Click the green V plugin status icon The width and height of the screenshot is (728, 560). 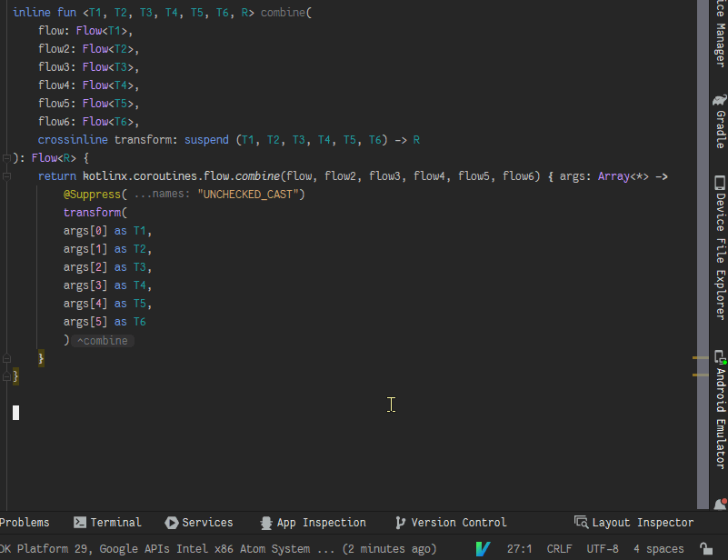[x=483, y=549]
